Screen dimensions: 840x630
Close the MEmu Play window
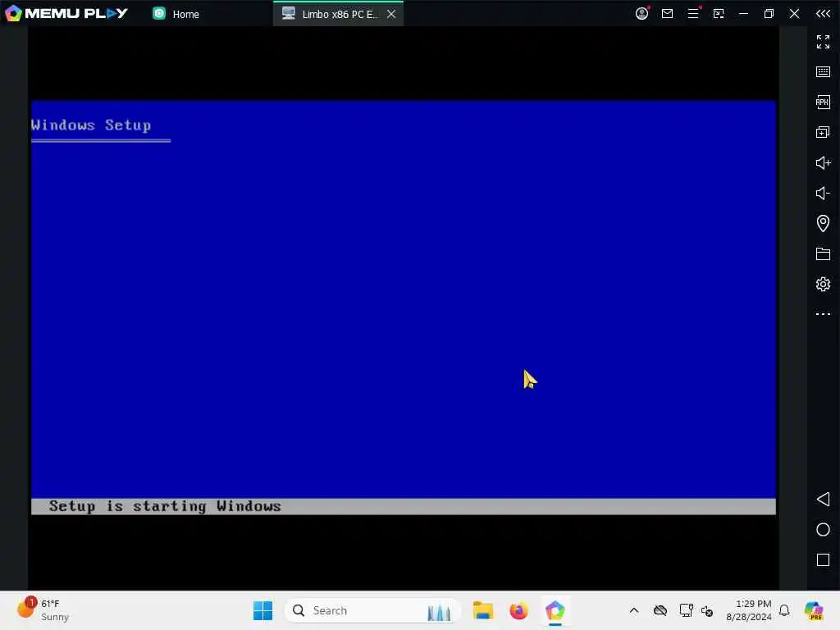(794, 14)
